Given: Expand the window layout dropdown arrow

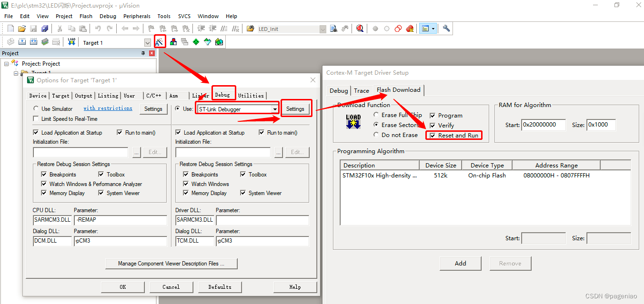Looking at the screenshot, I should (x=433, y=29).
